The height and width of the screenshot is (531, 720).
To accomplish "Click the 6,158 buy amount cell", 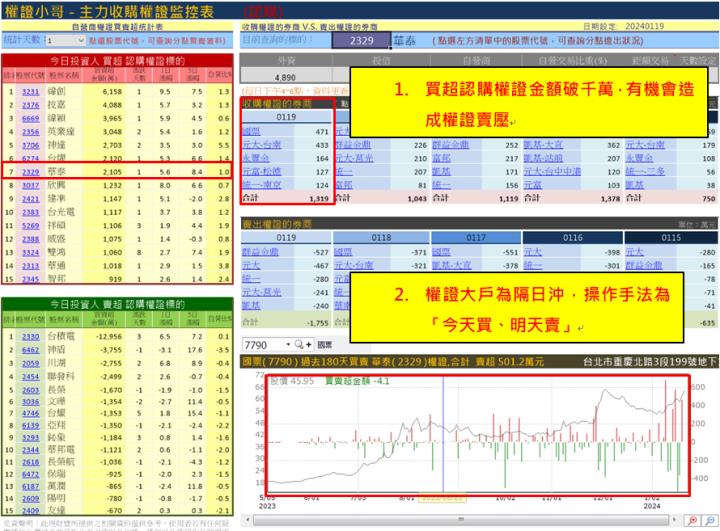I will tap(112, 92).
